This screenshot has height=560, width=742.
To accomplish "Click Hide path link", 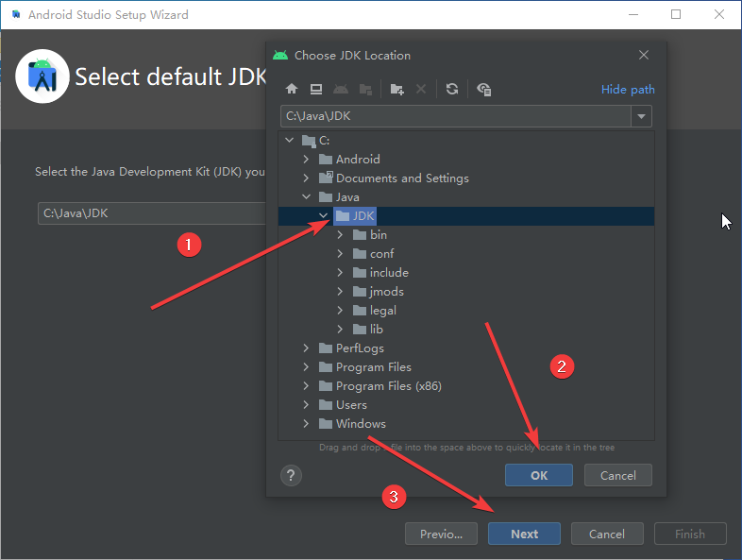I will [x=628, y=90].
